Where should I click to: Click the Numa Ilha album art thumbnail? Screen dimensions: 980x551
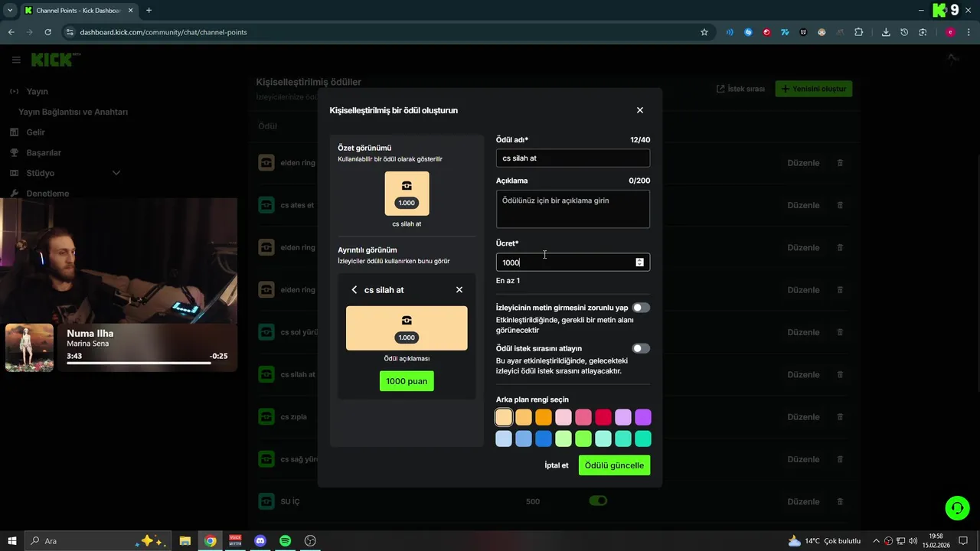(x=29, y=347)
